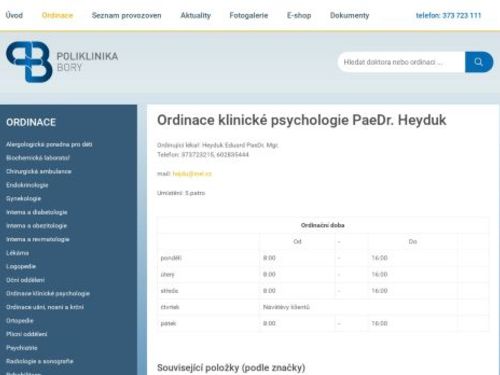Open Ordinace klinické psychologie sidebar link
500x375 pixels.
click(x=48, y=294)
